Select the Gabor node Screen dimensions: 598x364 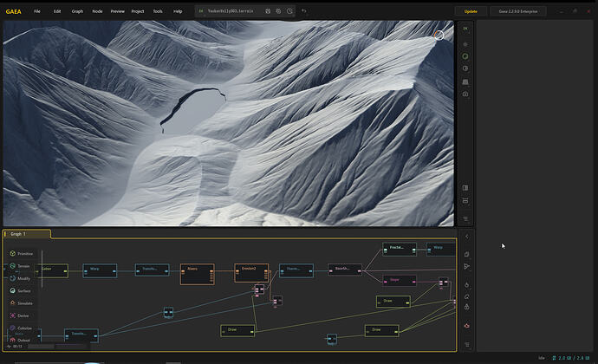click(x=51, y=271)
